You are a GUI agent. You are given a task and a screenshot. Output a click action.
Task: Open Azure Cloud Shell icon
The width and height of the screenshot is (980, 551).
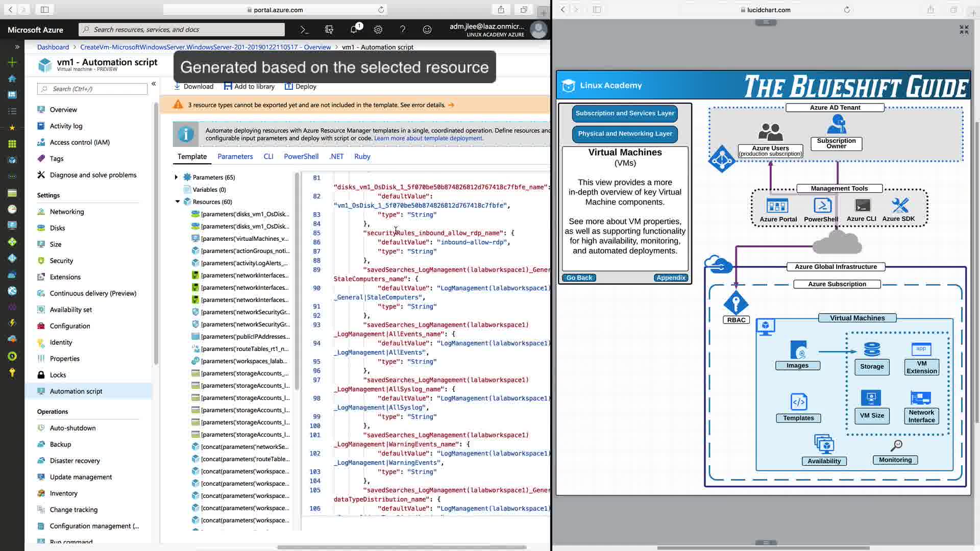tap(304, 30)
